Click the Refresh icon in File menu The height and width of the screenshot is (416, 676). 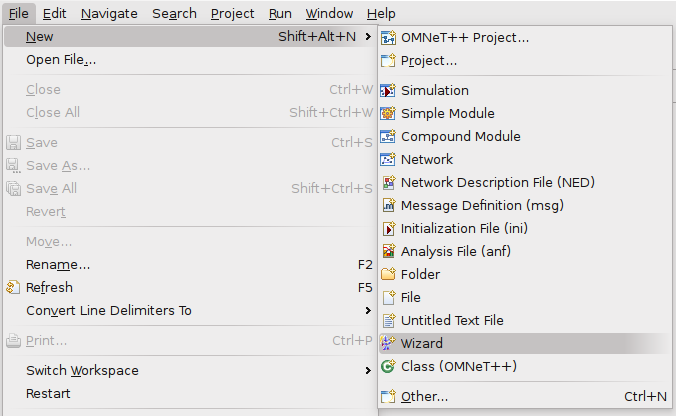coord(13,288)
